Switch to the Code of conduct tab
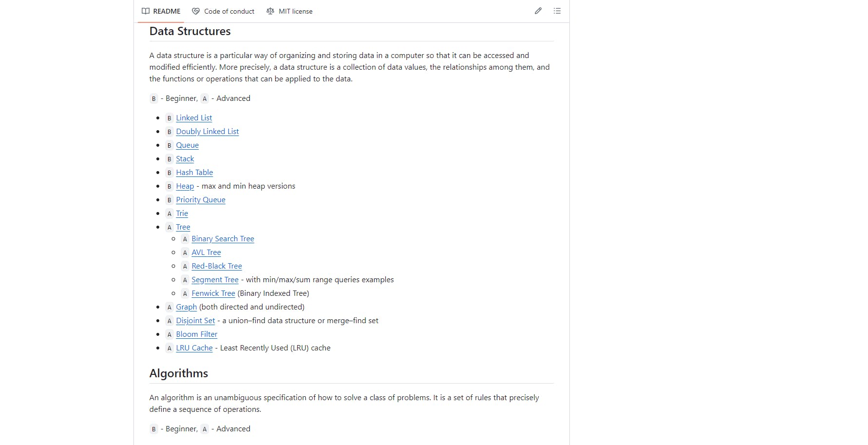 [223, 11]
